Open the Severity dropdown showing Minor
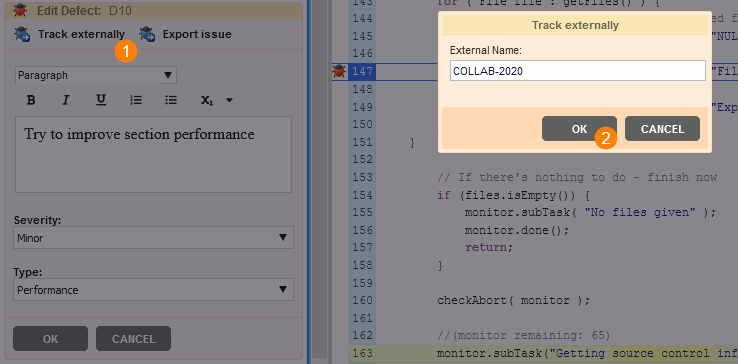 [153, 238]
